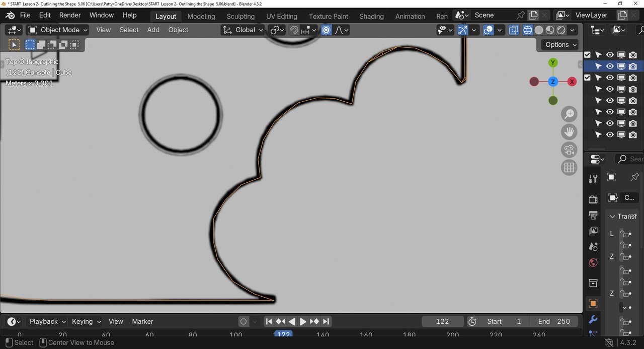
Task: Open the Object Mode dropdown
Action: point(58,30)
